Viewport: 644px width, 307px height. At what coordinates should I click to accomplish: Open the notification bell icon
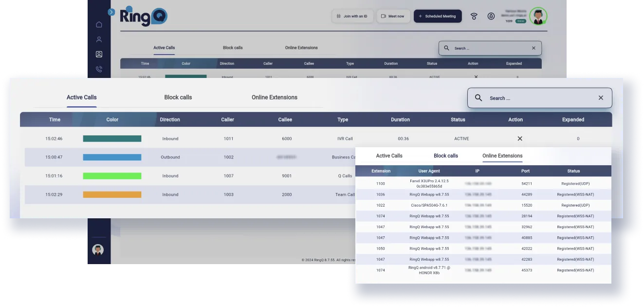click(x=491, y=16)
